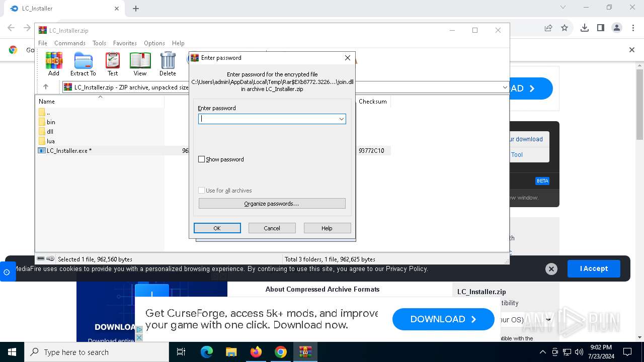Open the Tools menu
The image size is (644, 362).
(99, 43)
